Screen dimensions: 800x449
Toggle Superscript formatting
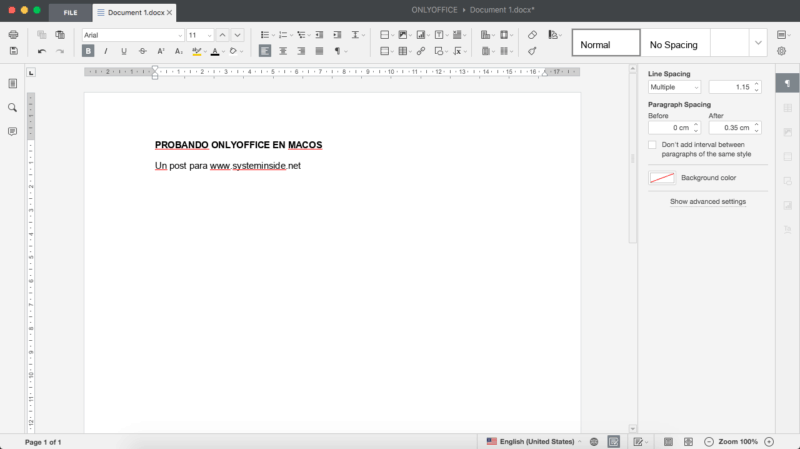point(161,51)
